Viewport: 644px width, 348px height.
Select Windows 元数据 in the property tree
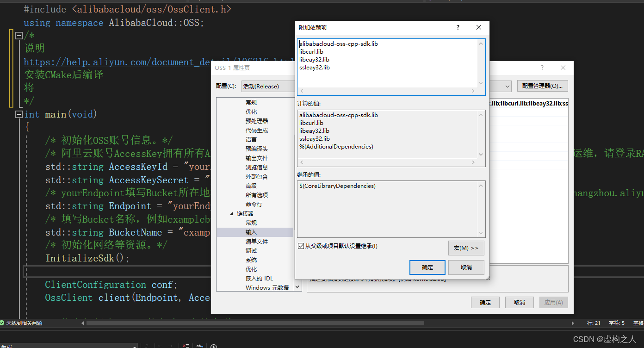(267, 288)
